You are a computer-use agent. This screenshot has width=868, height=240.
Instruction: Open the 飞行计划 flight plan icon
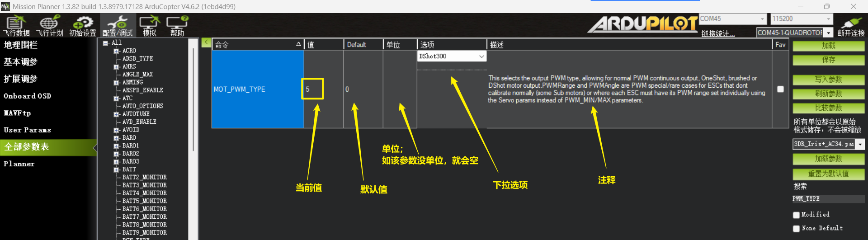[x=49, y=25]
